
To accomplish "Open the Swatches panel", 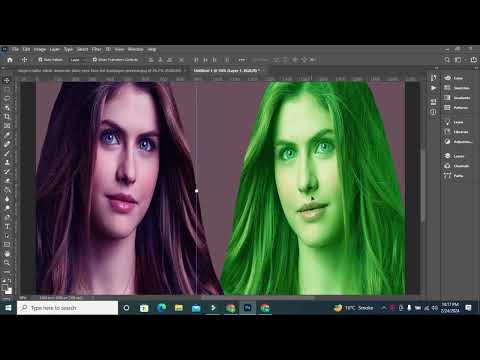I will [457, 88].
